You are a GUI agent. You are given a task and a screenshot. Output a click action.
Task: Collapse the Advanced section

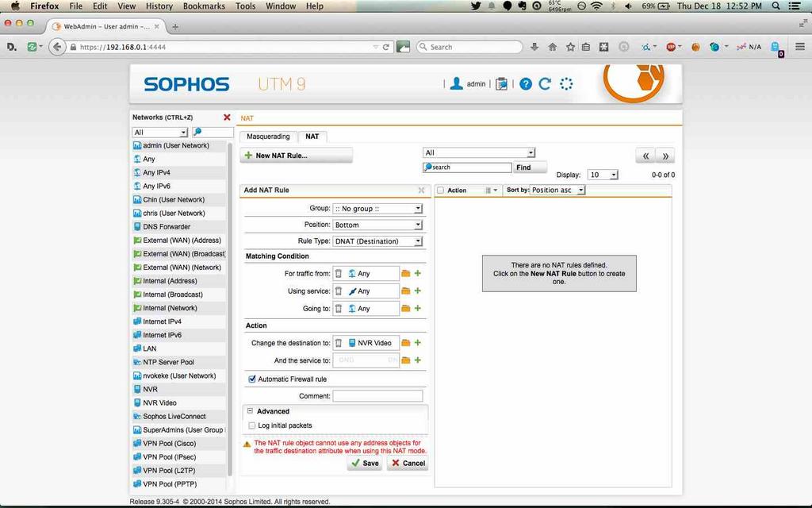coord(250,410)
